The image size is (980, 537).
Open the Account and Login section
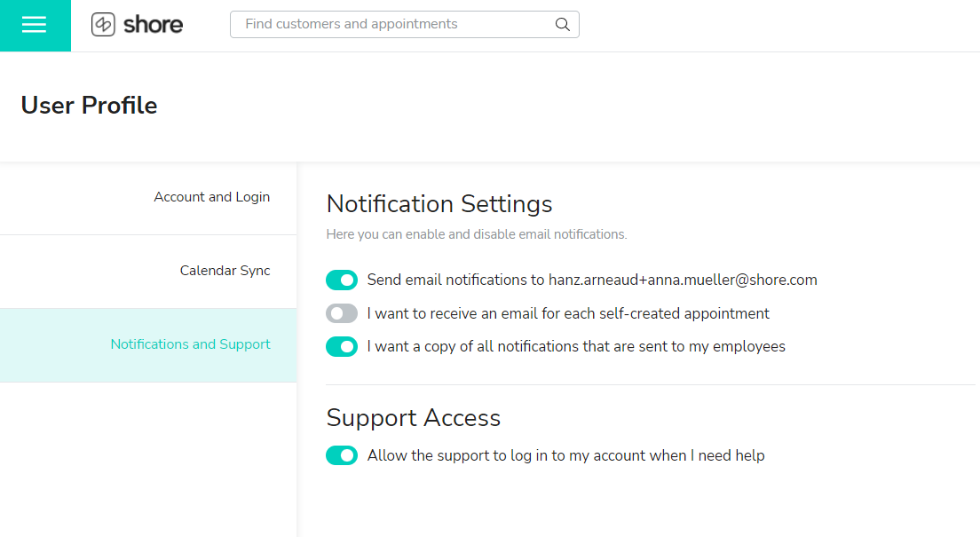pyautogui.click(x=148, y=198)
